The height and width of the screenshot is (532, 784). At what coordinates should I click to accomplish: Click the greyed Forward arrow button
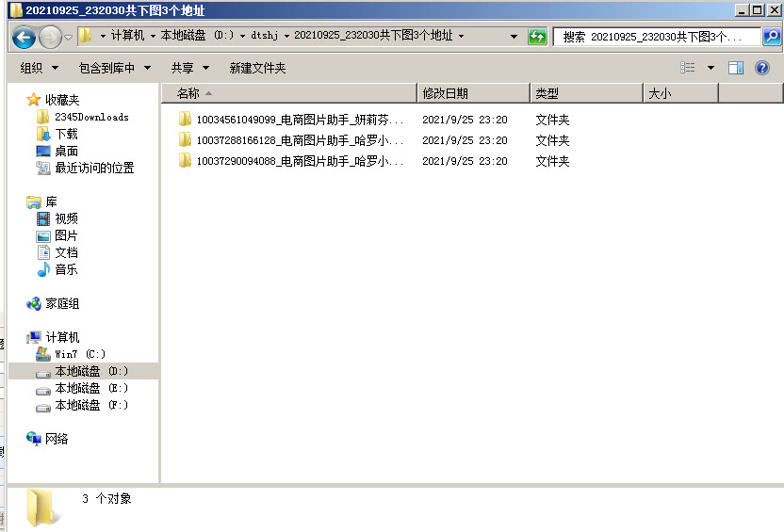pos(50,38)
